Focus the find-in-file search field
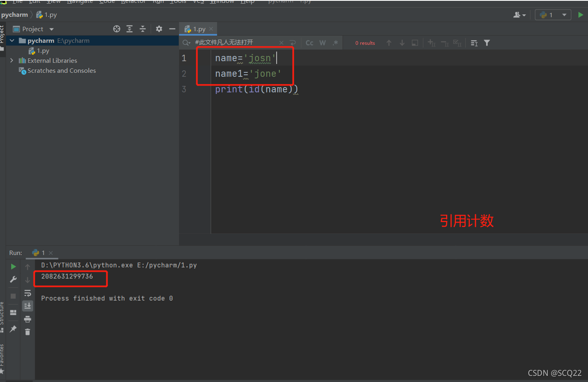 point(235,43)
